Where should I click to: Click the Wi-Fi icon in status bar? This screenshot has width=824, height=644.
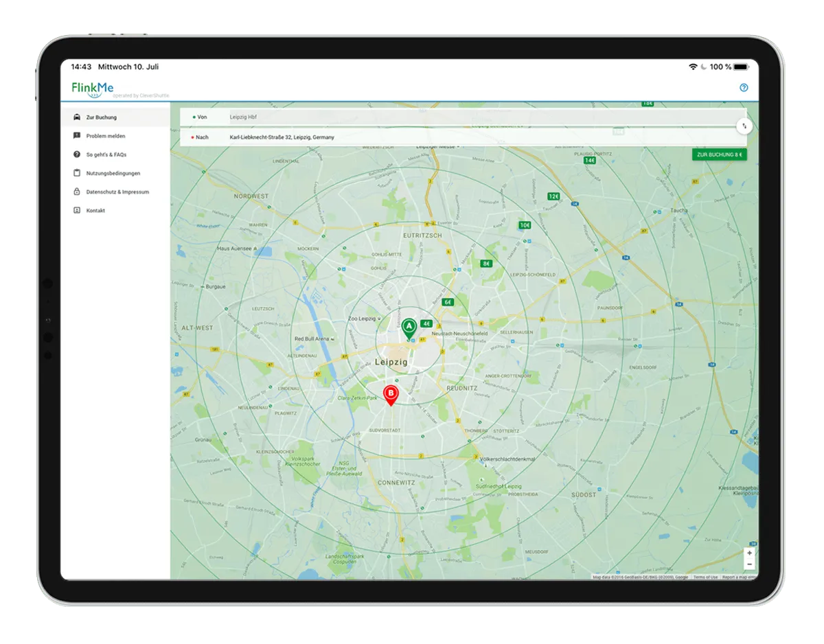pos(693,67)
